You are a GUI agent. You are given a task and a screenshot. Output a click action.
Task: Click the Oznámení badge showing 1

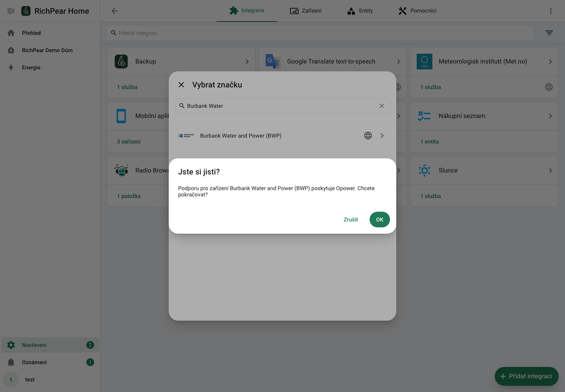pos(90,362)
